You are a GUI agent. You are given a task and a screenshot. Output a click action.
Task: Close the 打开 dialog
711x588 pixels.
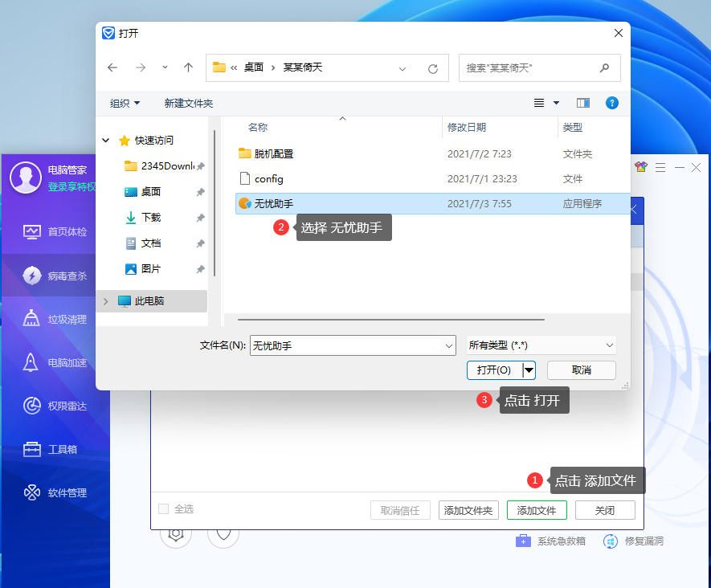[x=619, y=33]
